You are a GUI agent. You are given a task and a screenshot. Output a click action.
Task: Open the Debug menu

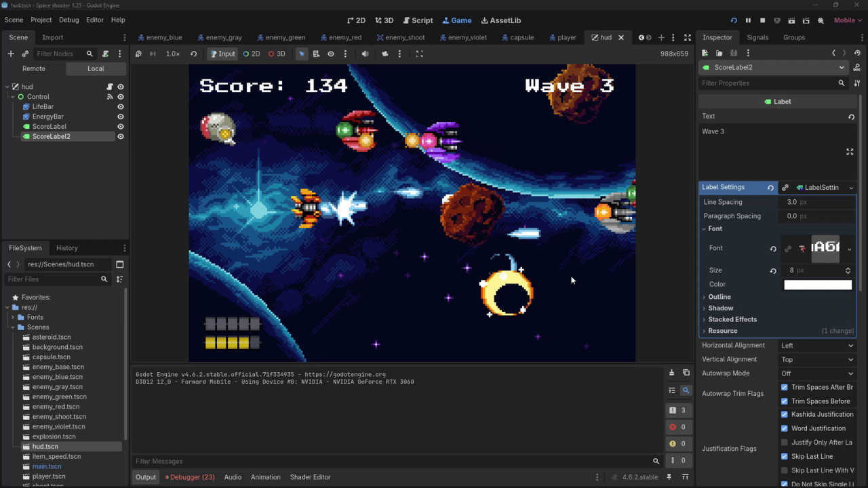coord(68,20)
